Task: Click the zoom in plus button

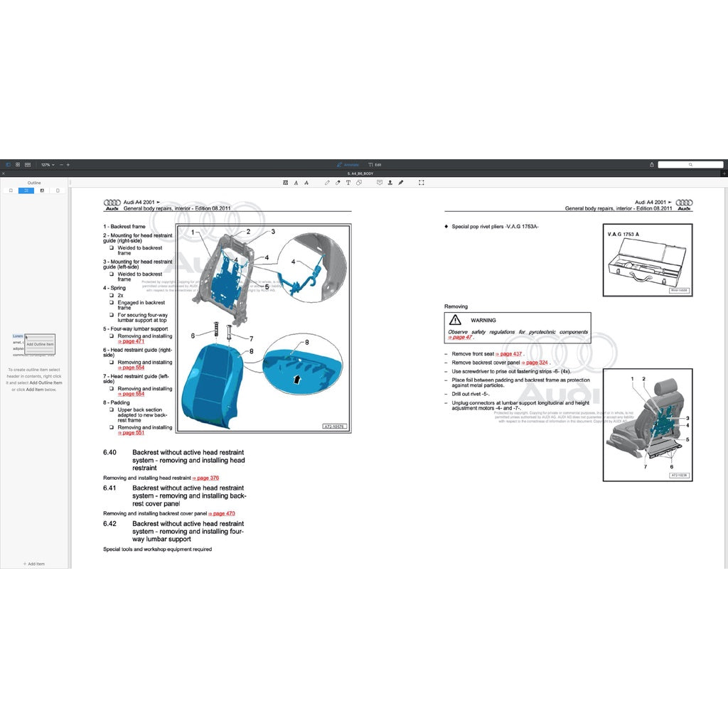Action: [68, 164]
